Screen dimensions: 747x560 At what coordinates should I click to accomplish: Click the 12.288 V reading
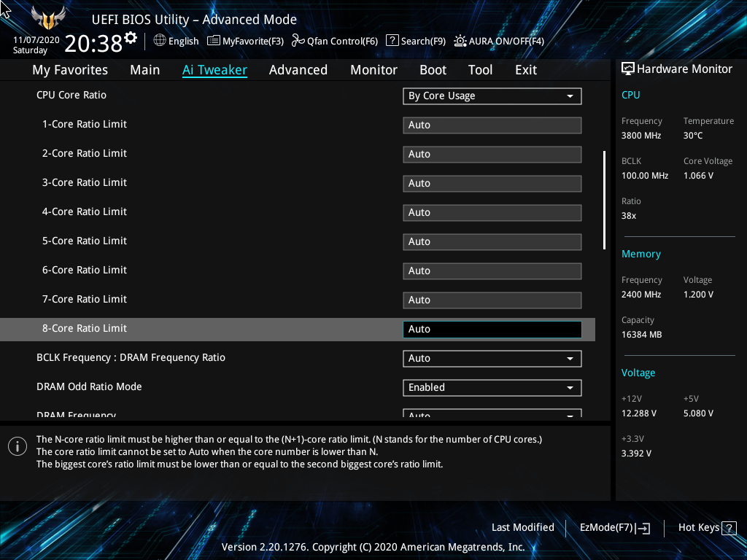pos(639,413)
